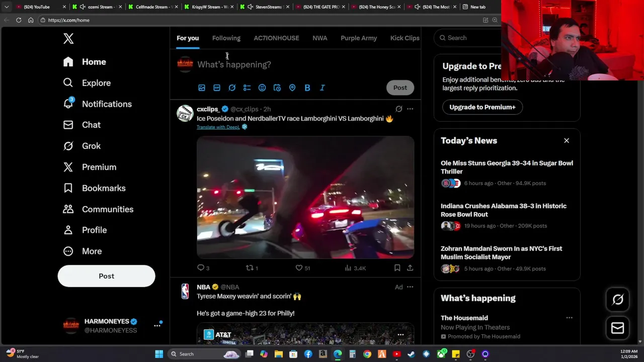
Task: Open the tab search dropdown arrow
Action: [x=7, y=7]
